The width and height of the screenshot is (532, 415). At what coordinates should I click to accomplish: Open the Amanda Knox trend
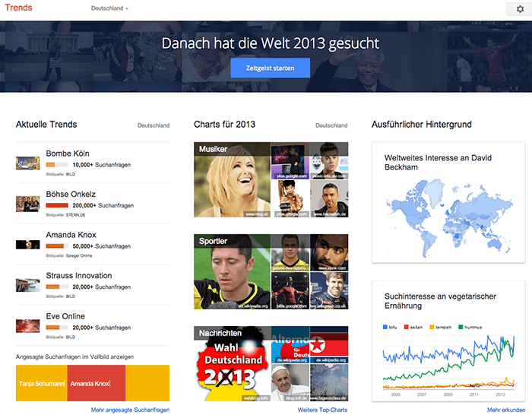[x=71, y=235]
